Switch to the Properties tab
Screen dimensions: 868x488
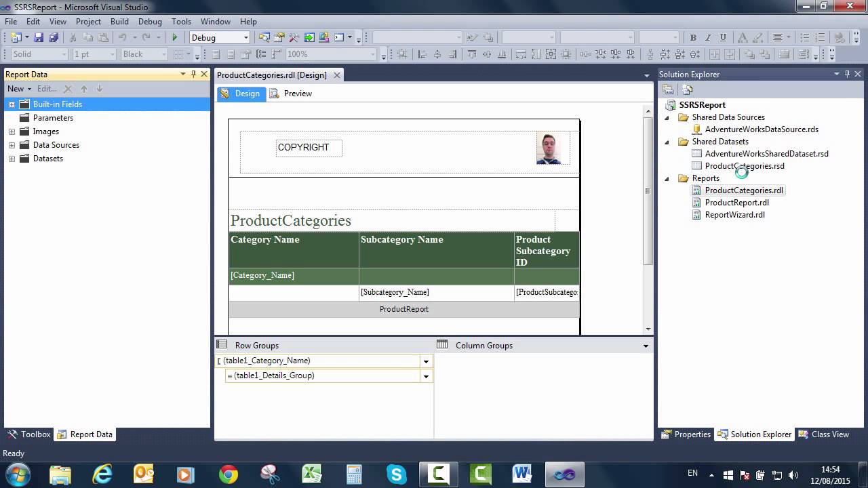coord(686,434)
